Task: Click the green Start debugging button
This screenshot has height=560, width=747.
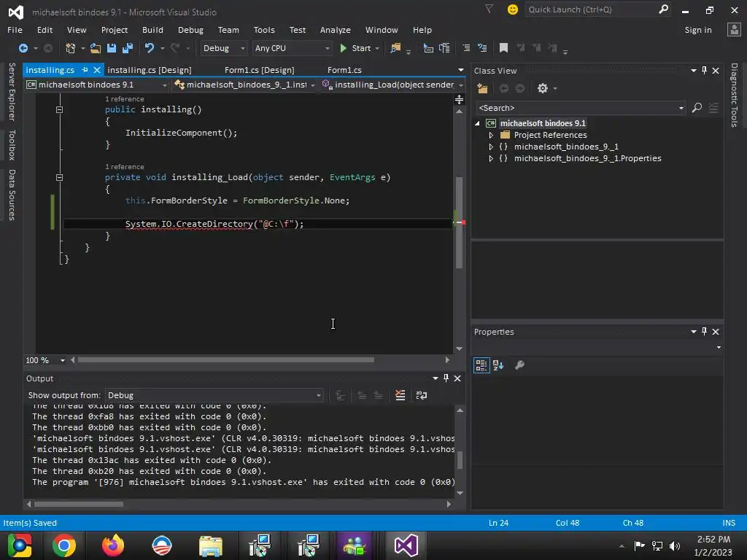Action: pyautogui.click(x=356, y=48)
